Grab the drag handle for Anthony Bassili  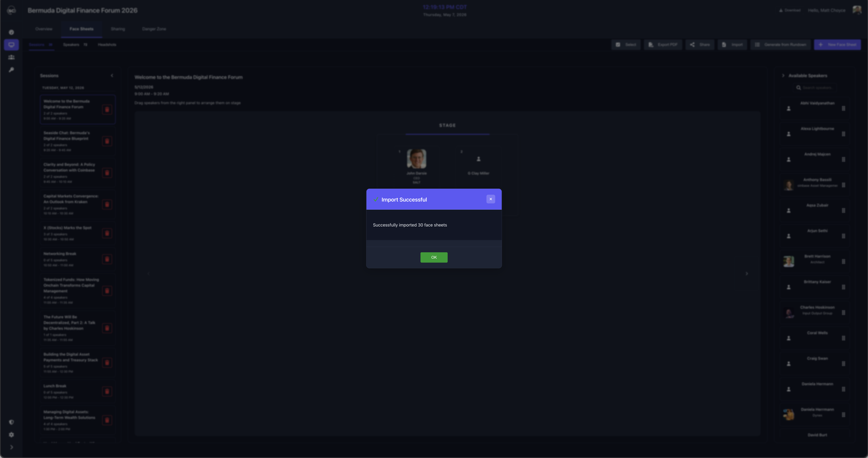843,185
